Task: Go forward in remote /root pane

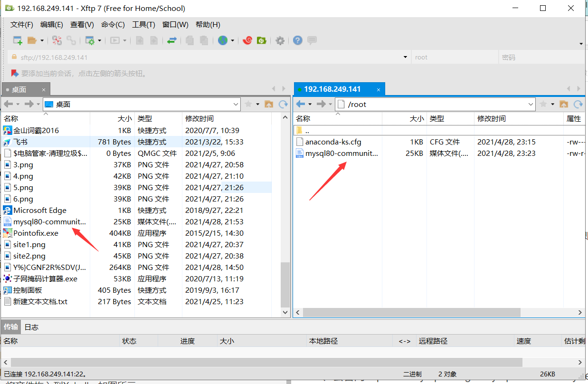Action: coord(322,104)
